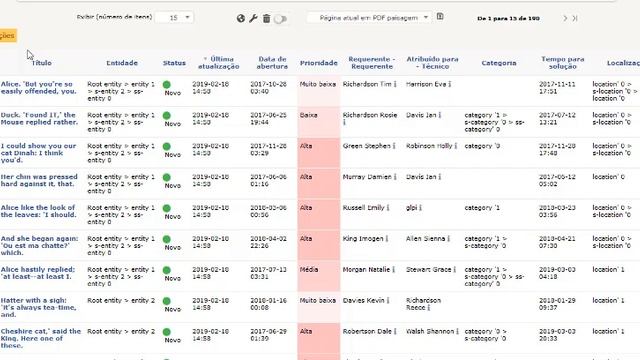
Task: Sort by Tempo para solução column header
Action: [x=562, y=63]
